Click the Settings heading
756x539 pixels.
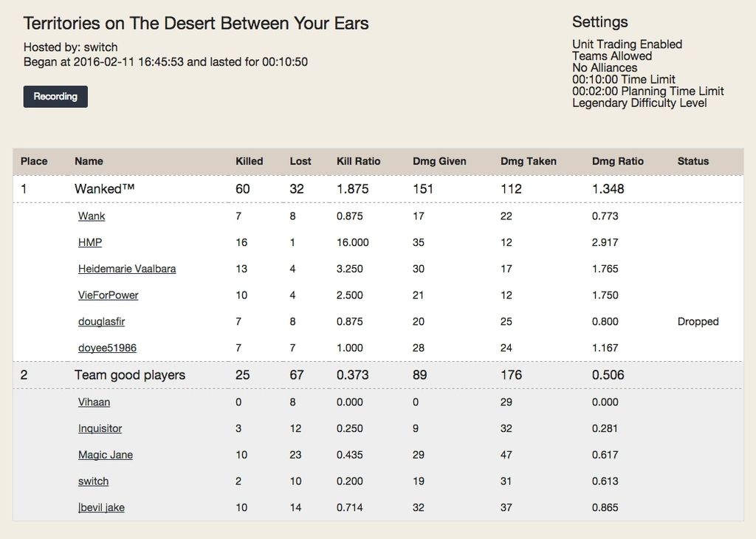(599, 21)
